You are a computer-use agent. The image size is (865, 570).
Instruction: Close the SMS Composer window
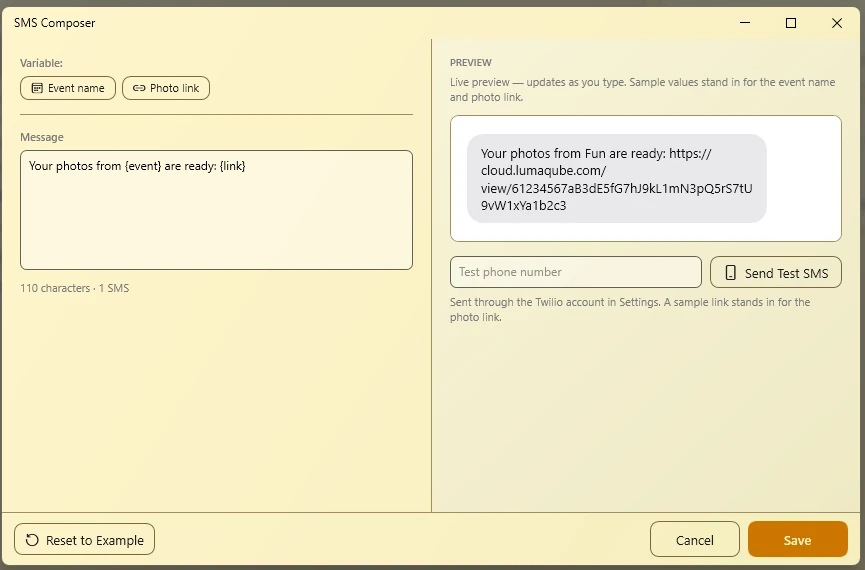pyautogui.click(x=836, y=23)
